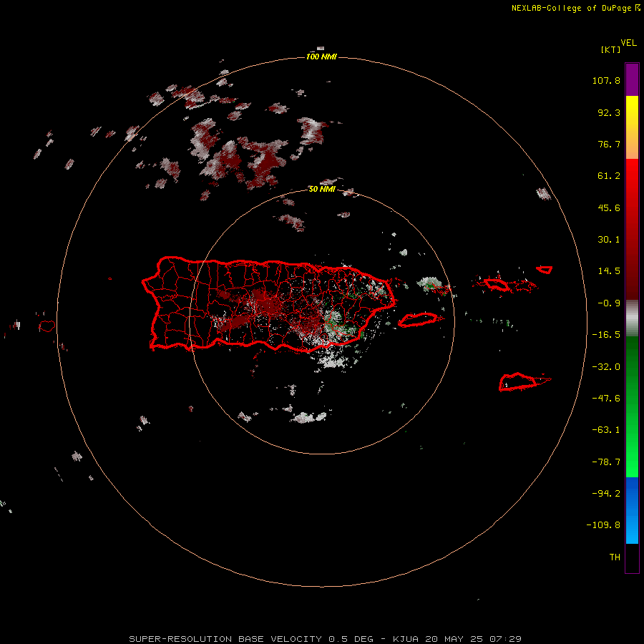The height and width of the screenshot is (644, 644).
Task: Click the VEL legend title
Action: (x=629, y=43)
